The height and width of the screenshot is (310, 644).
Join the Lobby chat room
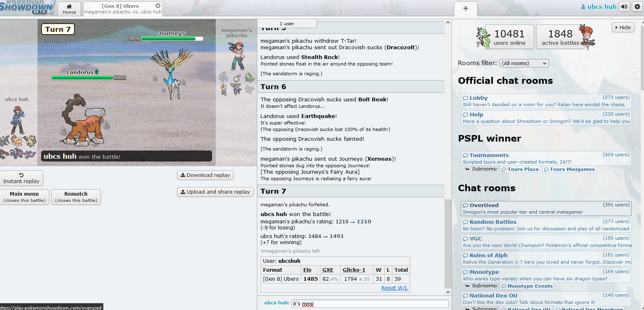(546, 101)
